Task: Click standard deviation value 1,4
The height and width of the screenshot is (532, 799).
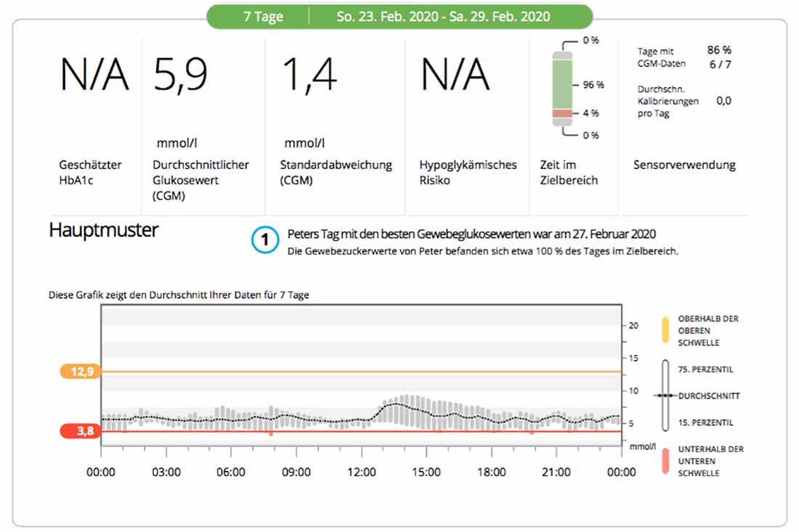Action: [x=309, y=75]
